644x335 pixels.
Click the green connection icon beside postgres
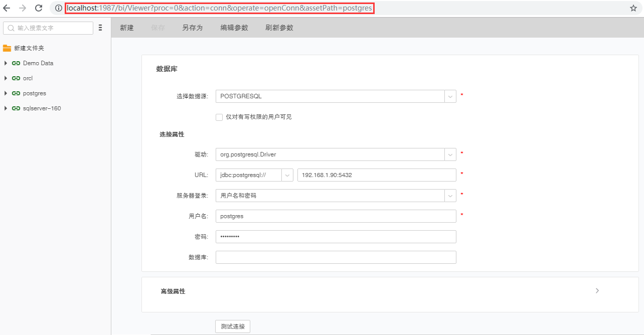16,93
